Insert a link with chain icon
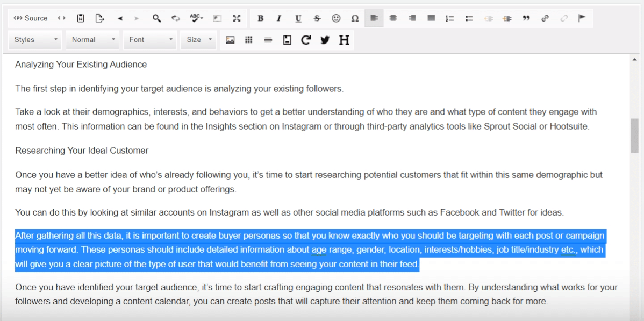The image size is (644, 321). 546,18
